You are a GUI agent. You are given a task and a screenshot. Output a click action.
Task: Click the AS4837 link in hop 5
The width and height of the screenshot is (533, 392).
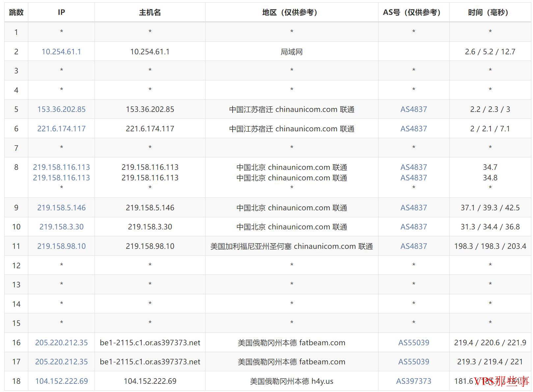(x=413, y=109)
